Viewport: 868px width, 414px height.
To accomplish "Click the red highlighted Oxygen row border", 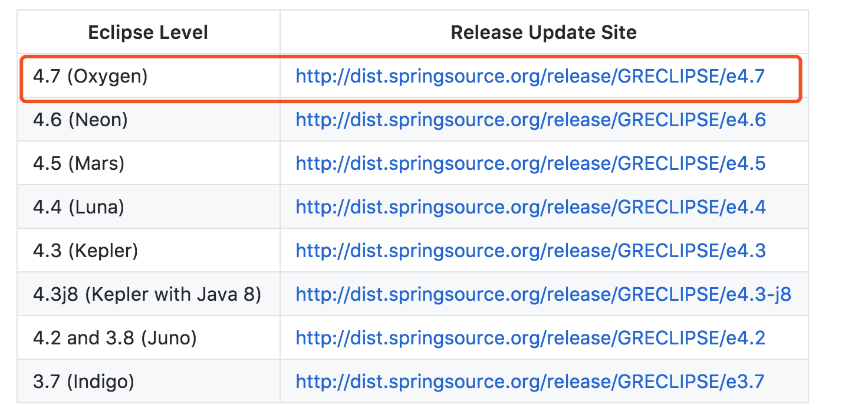I will pos(410,57).
